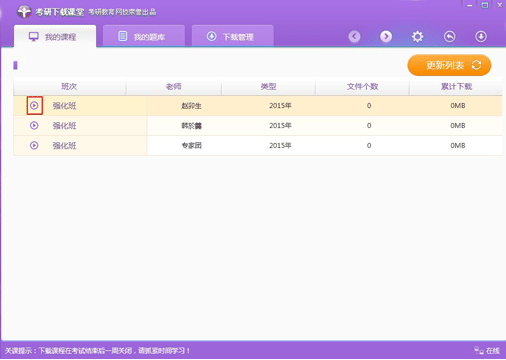
Task: Select teacher cell 专家团
Action: 191,146
